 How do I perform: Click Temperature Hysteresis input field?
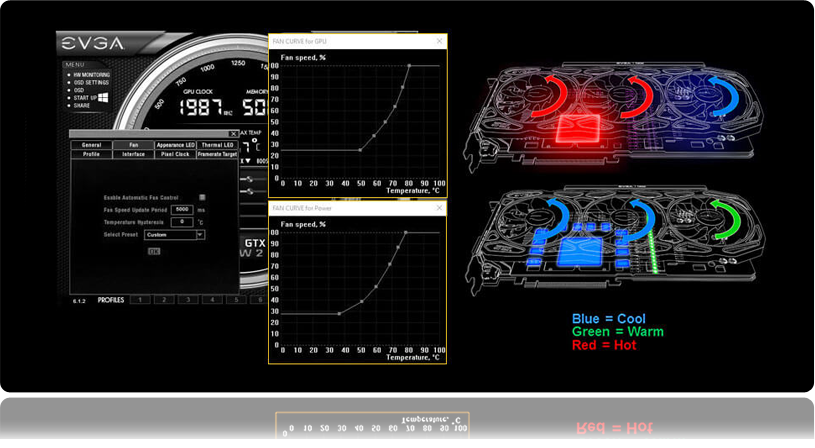[x=182, y=222]
